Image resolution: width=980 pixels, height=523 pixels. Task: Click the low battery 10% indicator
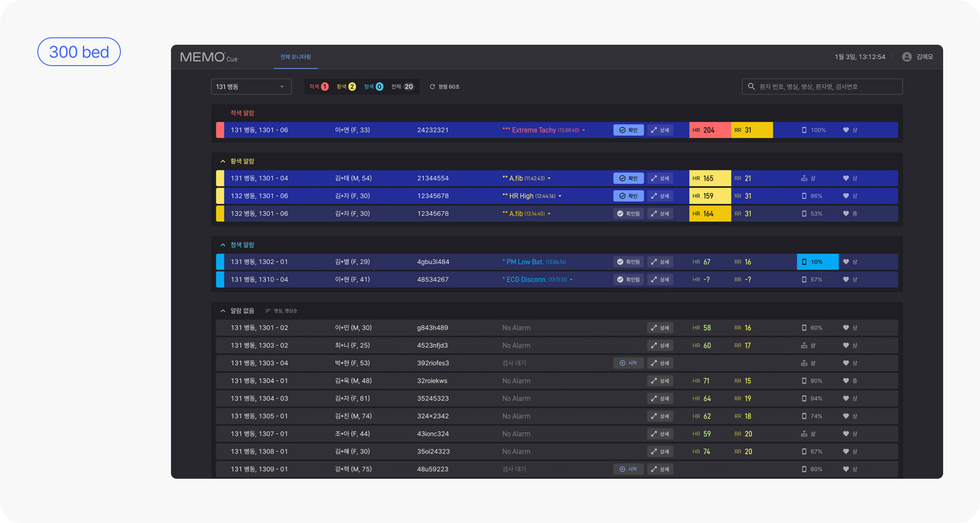(x=817, y=262)
